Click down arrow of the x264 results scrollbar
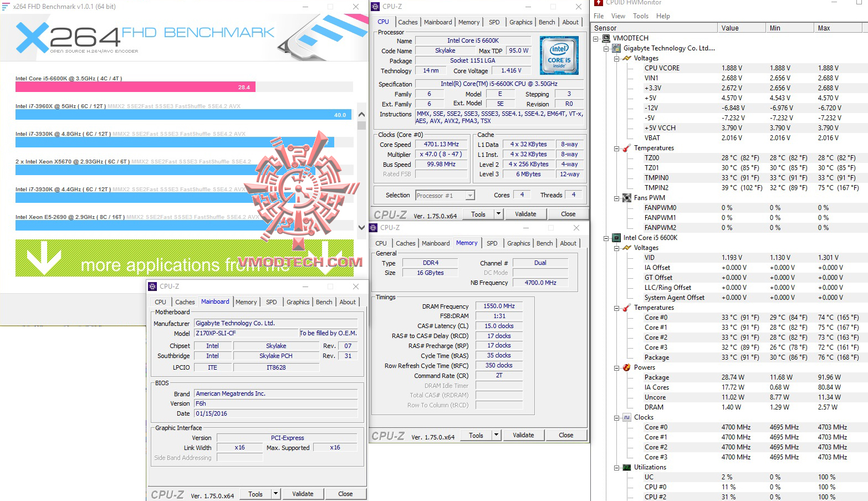This screenshot has width=868, height=501. (x=362, y=227)
